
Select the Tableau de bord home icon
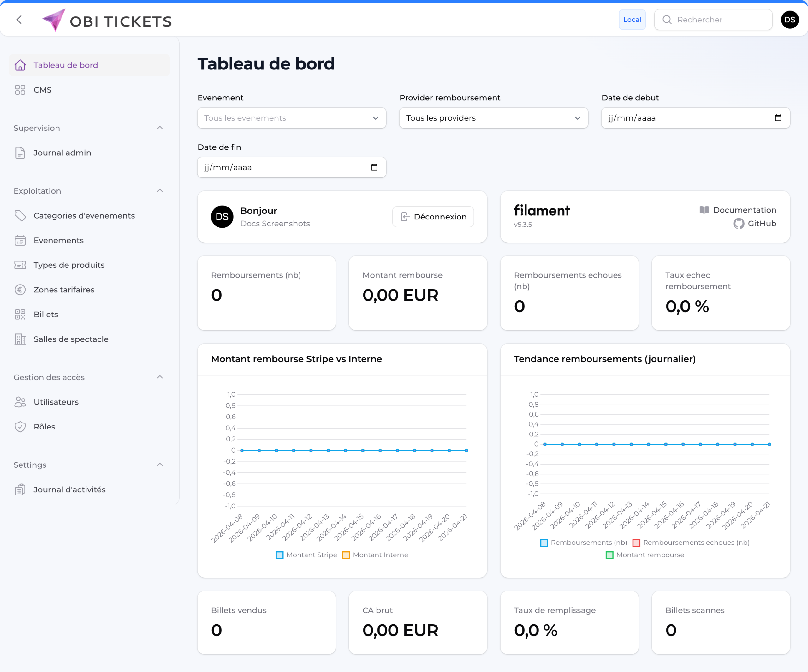(20, 65)
